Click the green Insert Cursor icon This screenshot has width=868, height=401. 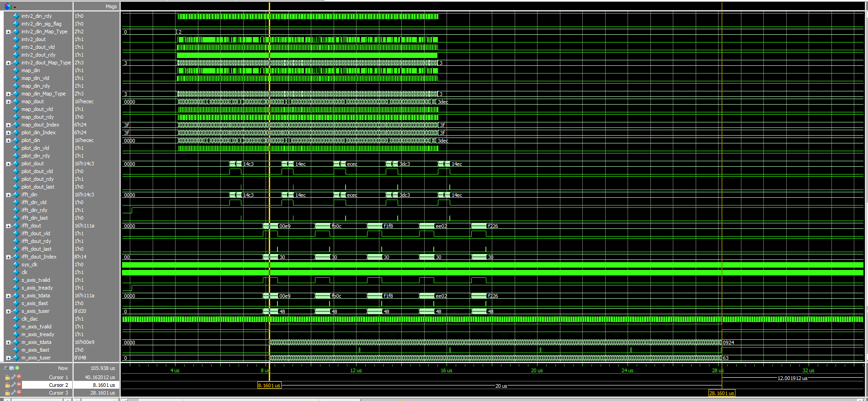pyautogui.click(x=17, y=368)
